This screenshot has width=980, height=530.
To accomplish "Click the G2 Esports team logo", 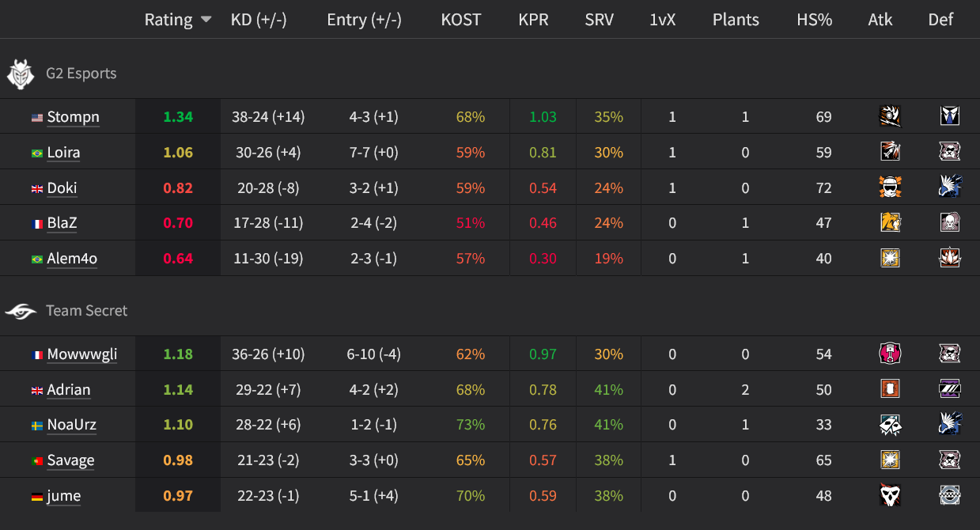I will point(21,74).
